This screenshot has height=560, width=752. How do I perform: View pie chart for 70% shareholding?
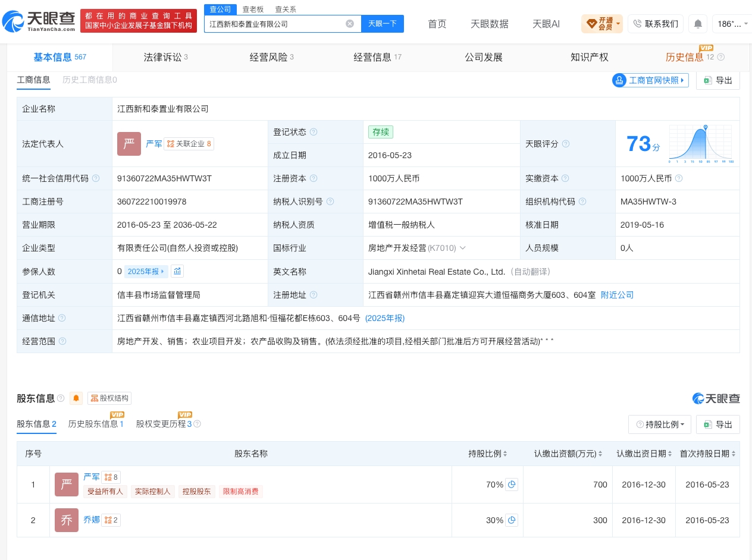pos(512,485)
